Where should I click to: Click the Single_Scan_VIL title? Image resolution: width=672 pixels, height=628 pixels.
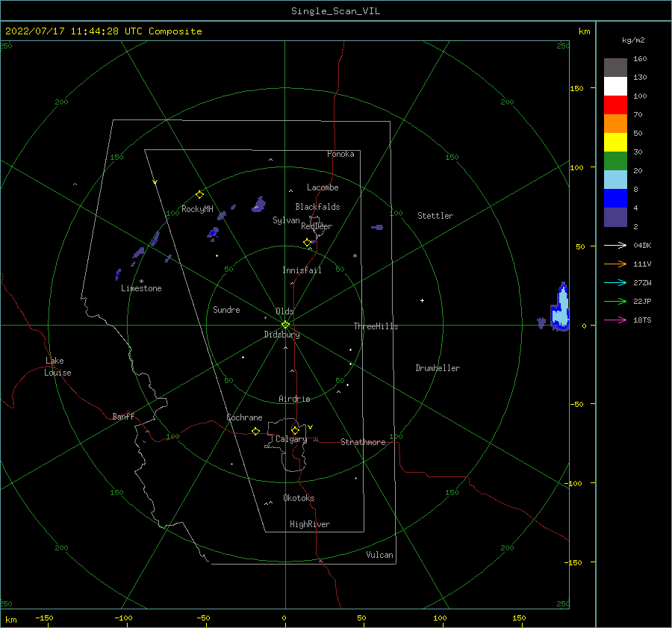[x=335, y=11]
